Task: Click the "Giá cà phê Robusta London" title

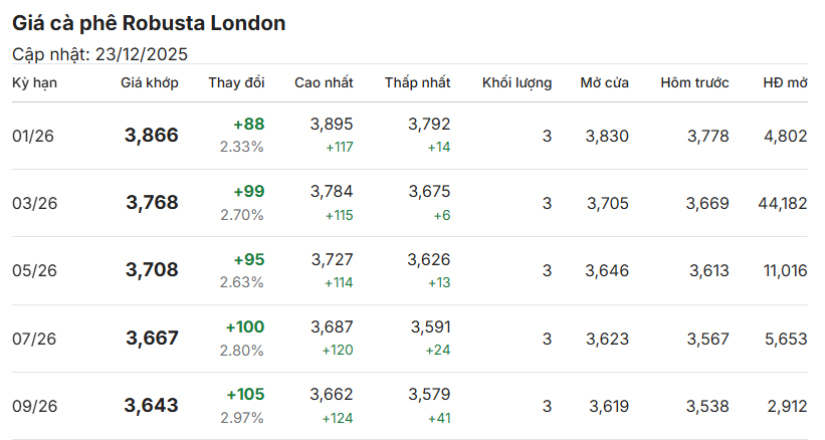Action: coord(148,22)
